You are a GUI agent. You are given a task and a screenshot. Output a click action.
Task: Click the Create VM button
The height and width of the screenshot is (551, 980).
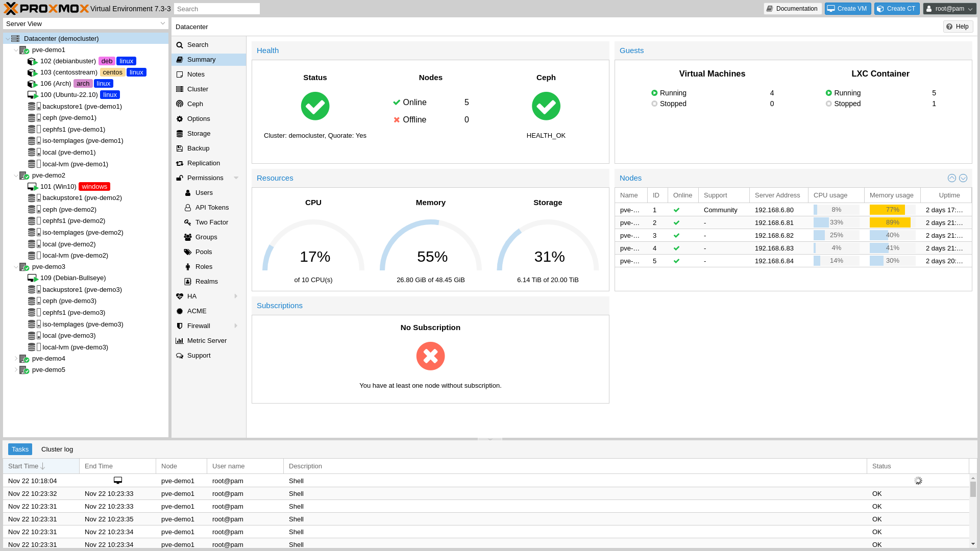847,8
